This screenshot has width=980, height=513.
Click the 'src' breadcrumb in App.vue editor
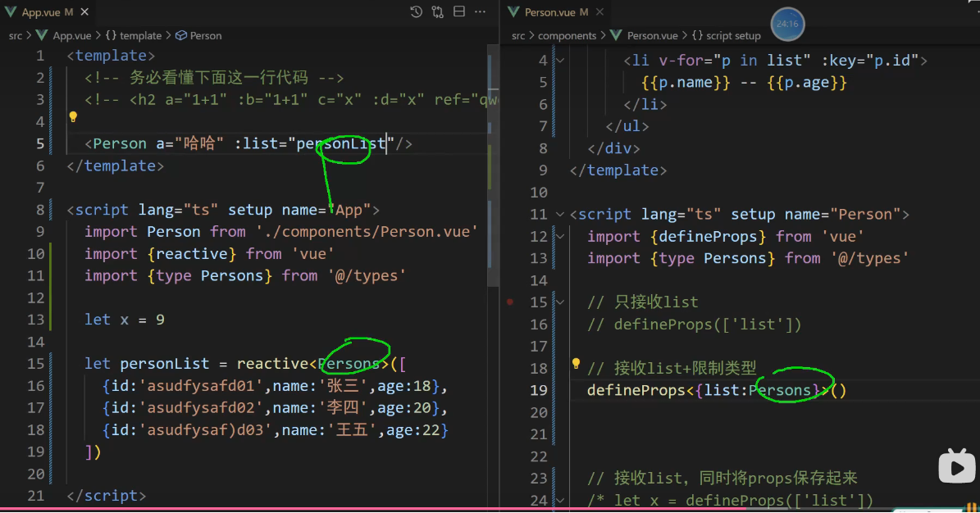(16, 35)
